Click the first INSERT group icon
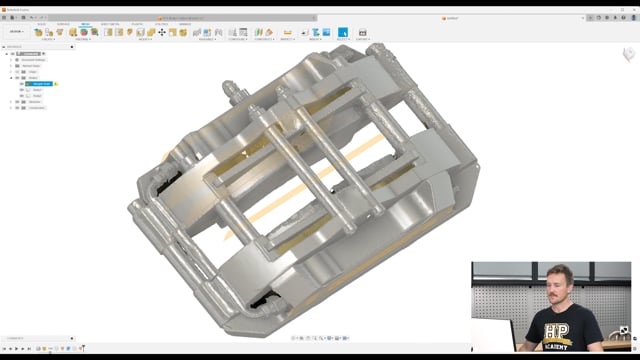Viewport: 640px width, 360px height. coord(305,32)
